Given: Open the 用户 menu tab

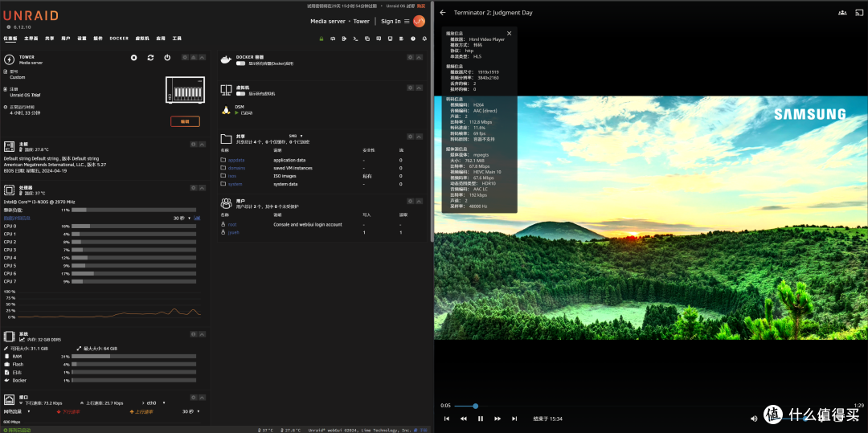Looking at the screenshot, I should click(66, 39).
